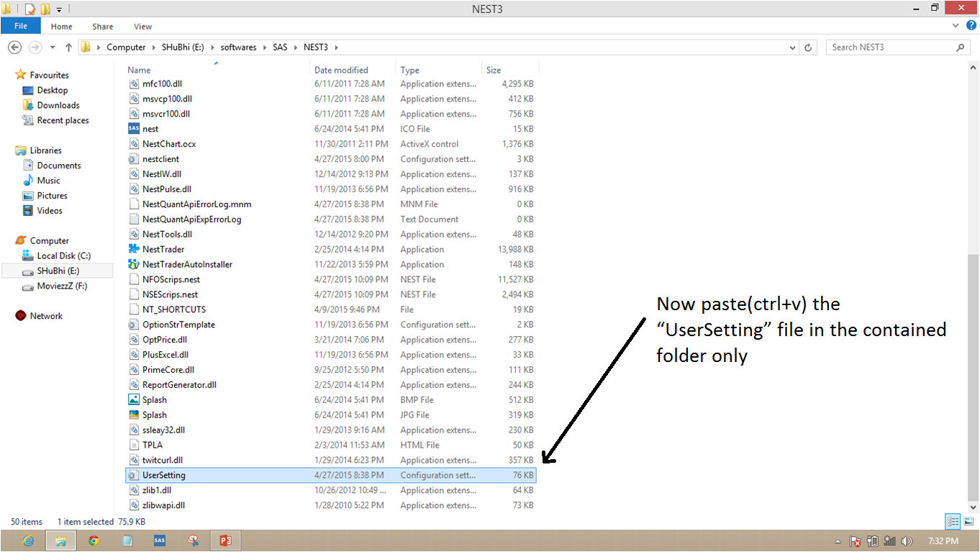Select OptionStrTemplate file
Screen dimensions: 980x552
(178, 325)
